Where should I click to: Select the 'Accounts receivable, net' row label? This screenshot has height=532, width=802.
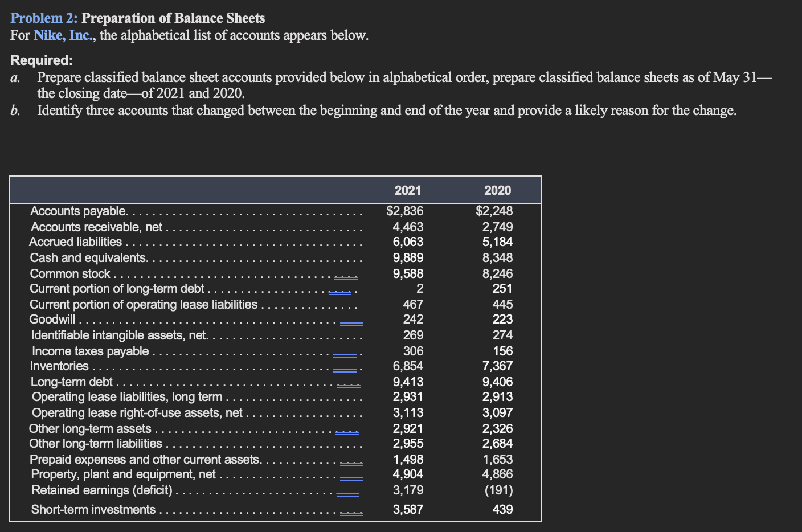pyautogui.click(x=97, y=227)
